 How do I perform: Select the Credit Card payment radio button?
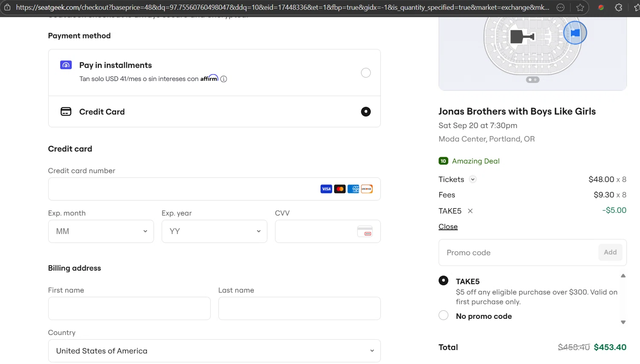tap(366, 112)
